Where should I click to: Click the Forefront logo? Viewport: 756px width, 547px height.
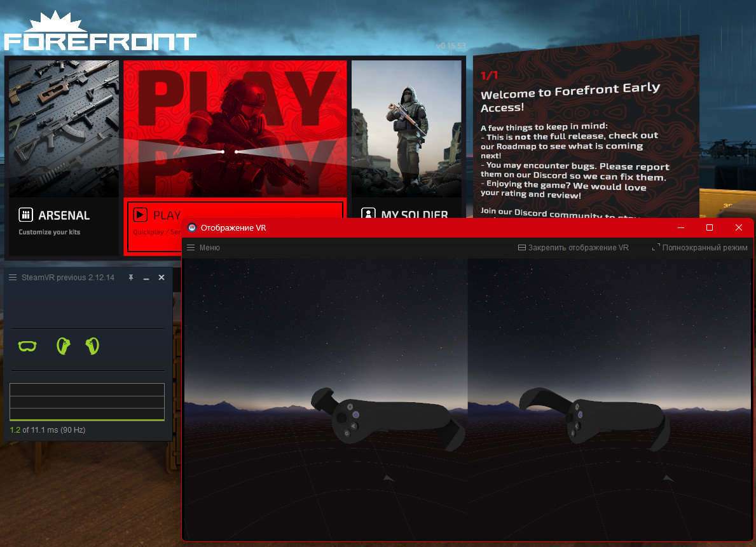point(100,32)
